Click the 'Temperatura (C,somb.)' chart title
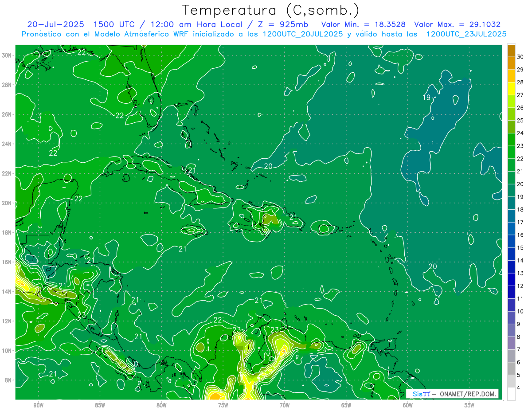 tap(270, 11)
